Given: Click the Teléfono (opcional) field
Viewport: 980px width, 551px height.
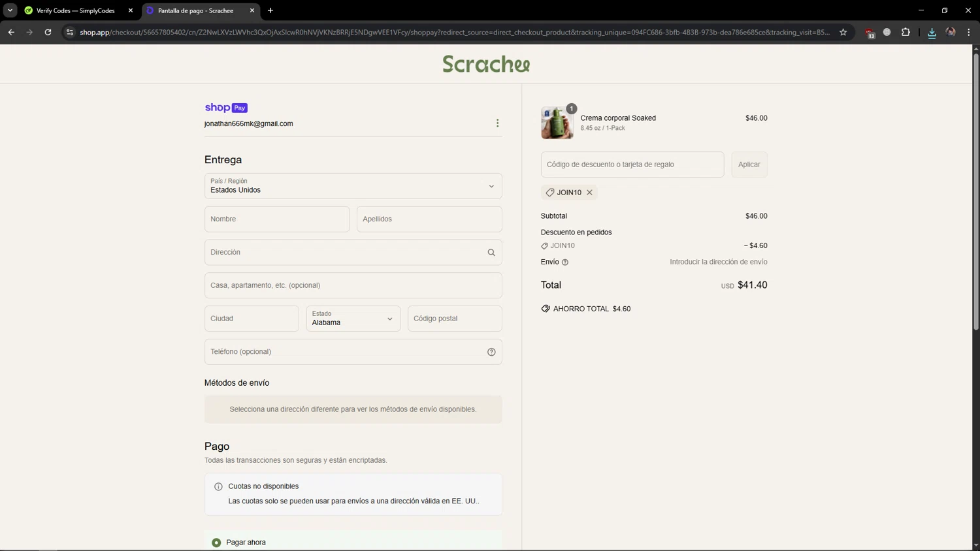Looking at the screenshot, I should [x=353, y=352].
